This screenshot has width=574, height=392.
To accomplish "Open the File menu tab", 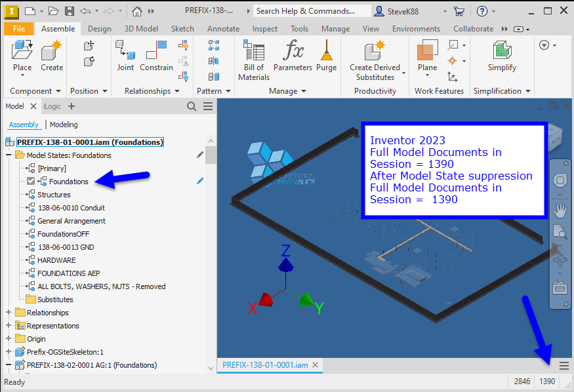I will (18, 29).
